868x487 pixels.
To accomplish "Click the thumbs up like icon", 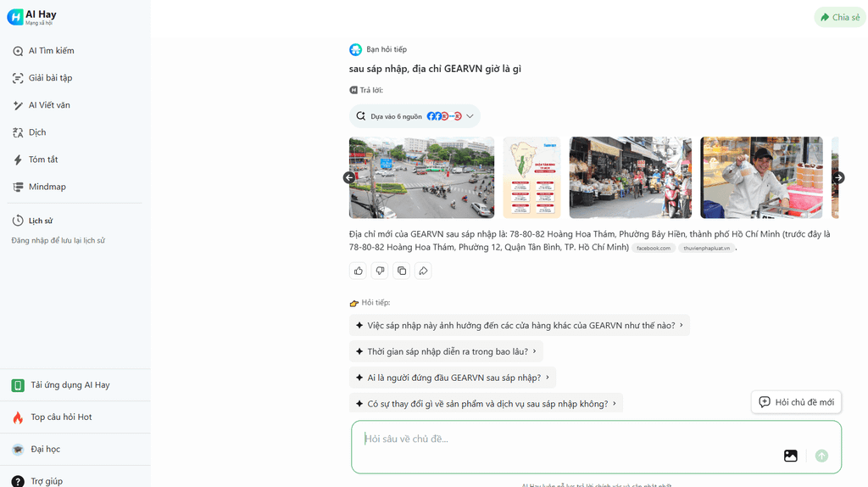I will (359, 271).
